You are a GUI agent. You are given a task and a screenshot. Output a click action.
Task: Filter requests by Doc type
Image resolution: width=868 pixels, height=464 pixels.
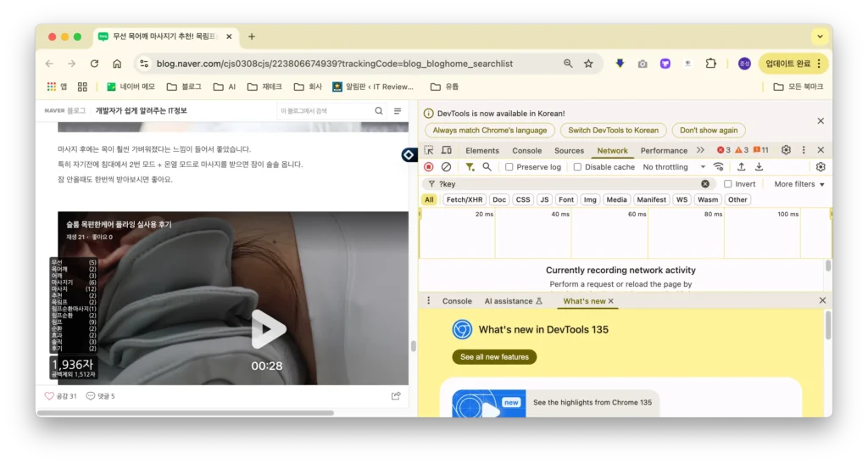click(499, 200)
